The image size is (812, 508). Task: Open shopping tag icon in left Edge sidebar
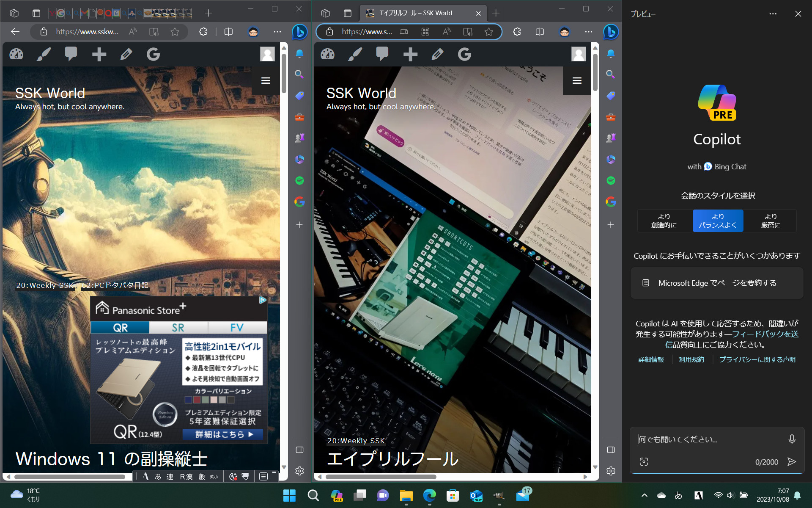(299, 96)
